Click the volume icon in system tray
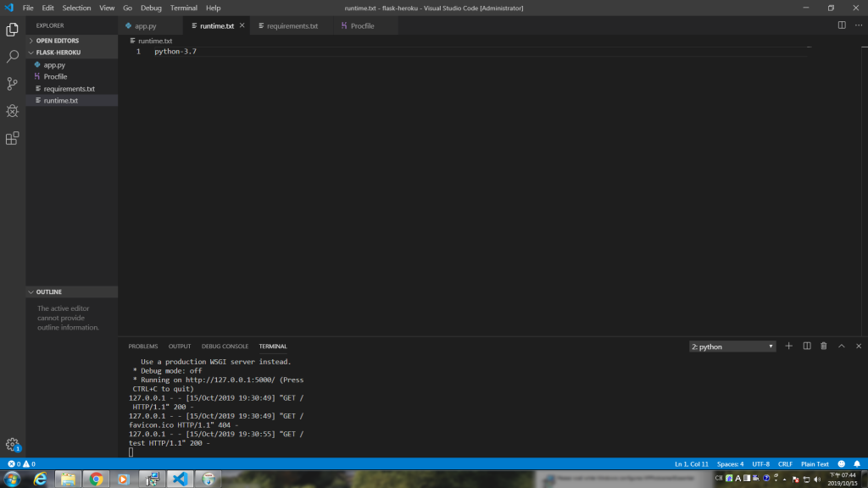This screenshot has width=868, height=488. click(817, 480)
